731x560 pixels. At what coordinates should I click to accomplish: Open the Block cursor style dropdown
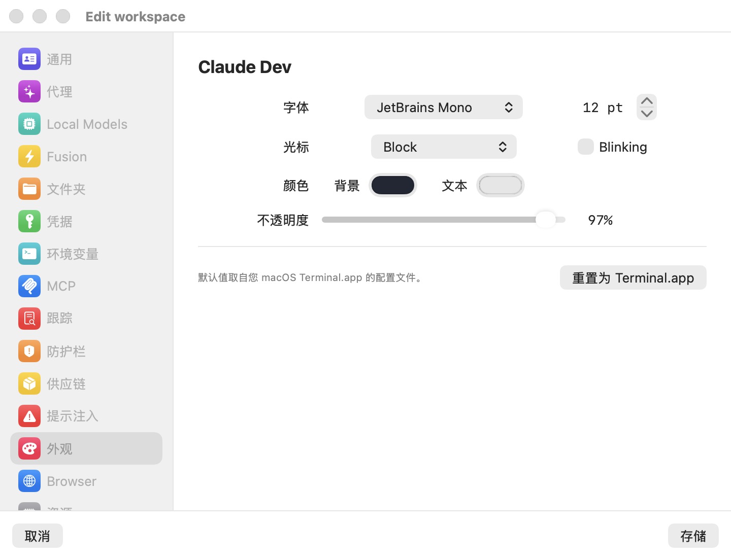pos(444,147)
